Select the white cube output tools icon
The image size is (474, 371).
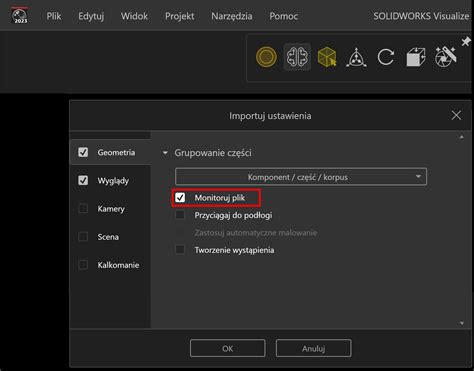(x=416, y=57)
